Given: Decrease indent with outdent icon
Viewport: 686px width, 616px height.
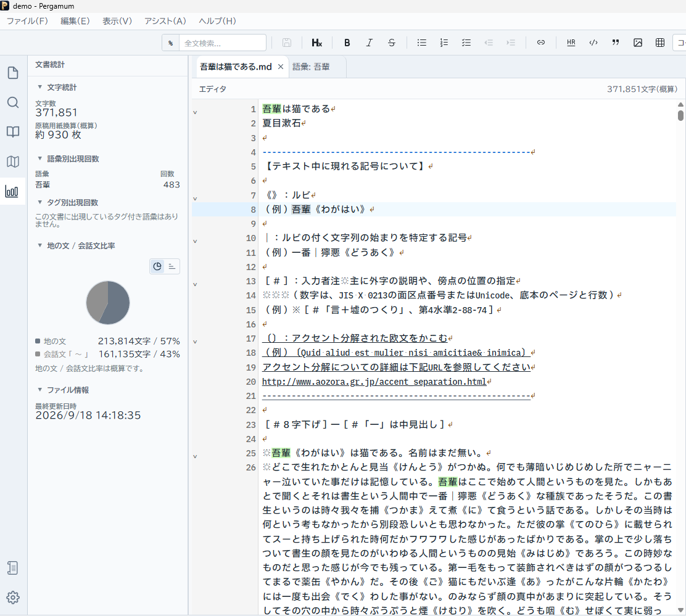Looking at the screenshot, I should point(489,43).
